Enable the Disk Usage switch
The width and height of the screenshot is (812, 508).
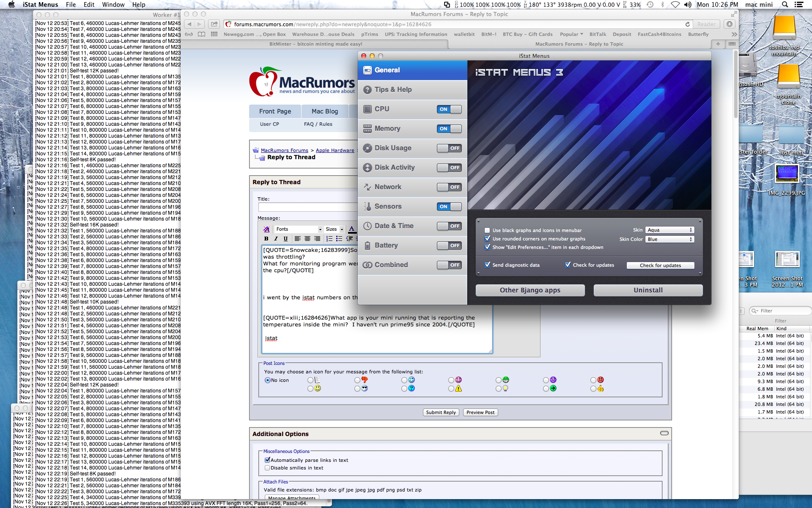click(449, 148)
